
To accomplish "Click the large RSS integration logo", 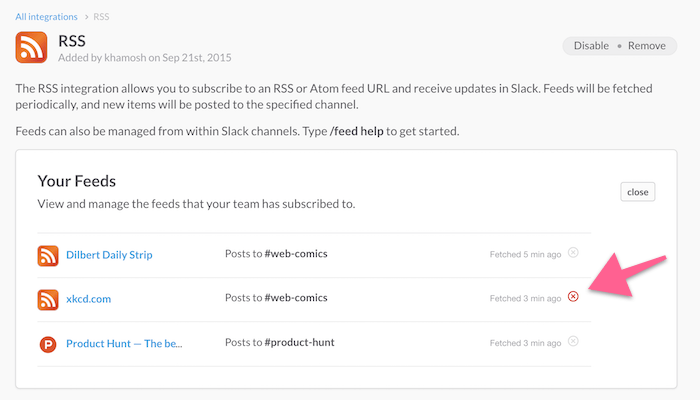I will coord(31,47).
